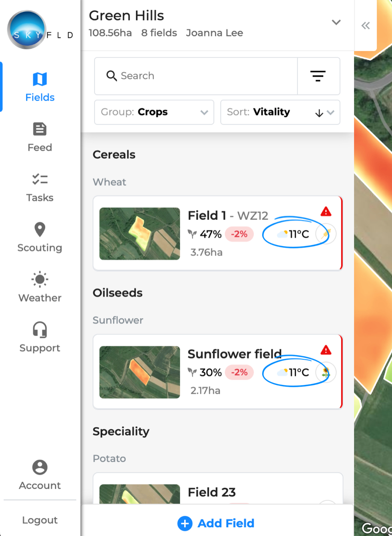Click into the Search field

tap(196, 76)
